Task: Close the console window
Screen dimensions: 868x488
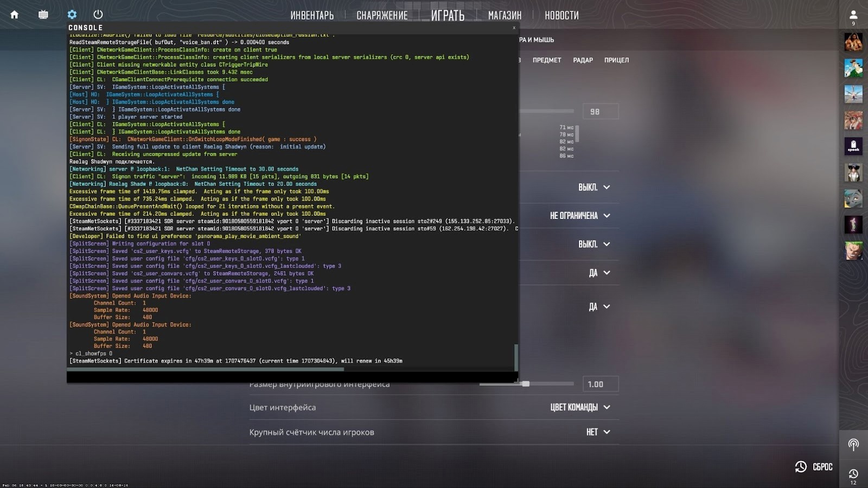Action: [514, 28]
